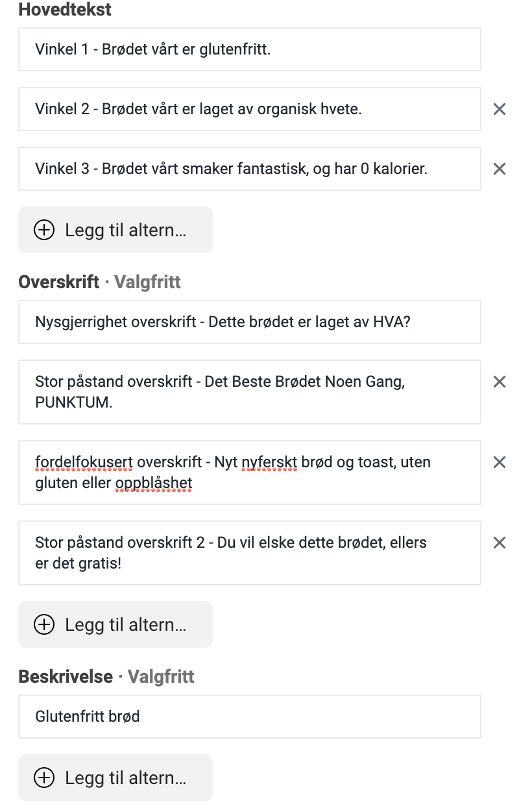
Task: Delete the 'Det Beste Brødet Noen Gang' headline
Action: point(499,382)
